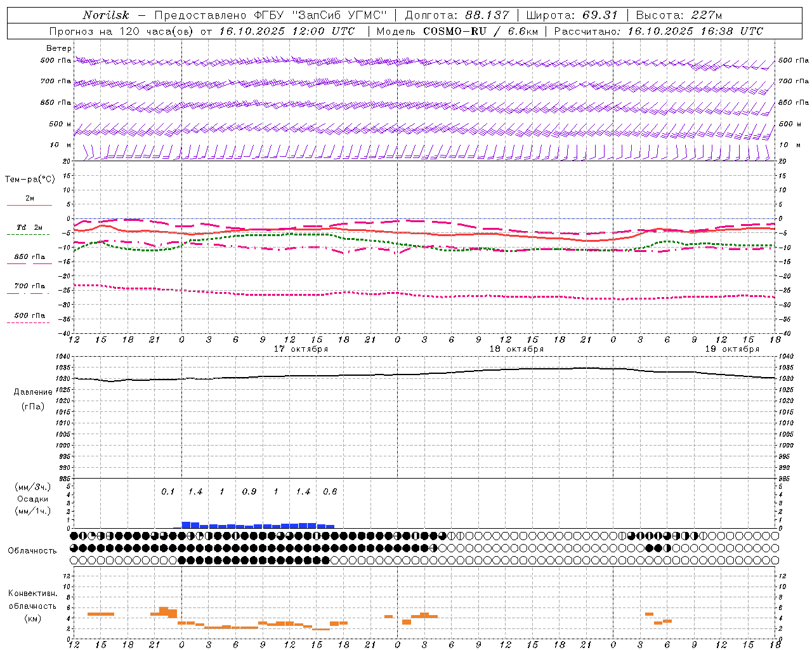Click the "0.1" precipitation total value
Screen dimensions: 812x650
point(167,492)
